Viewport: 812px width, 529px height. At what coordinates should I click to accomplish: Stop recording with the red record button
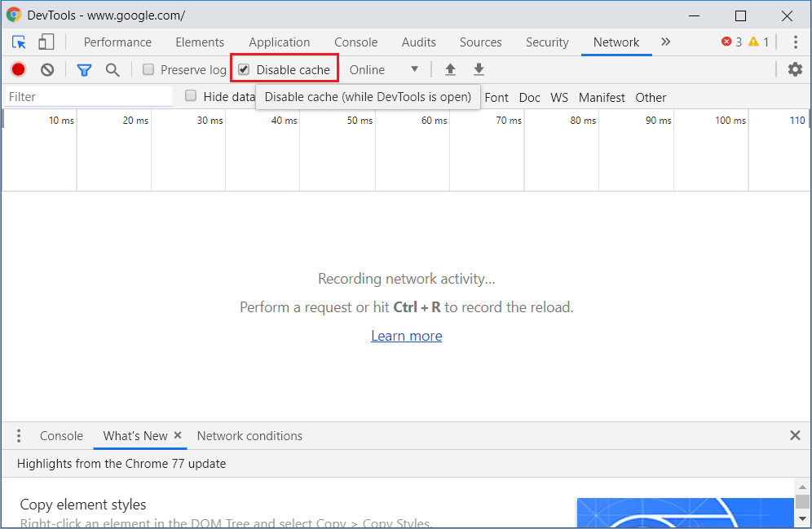(19, 69)
